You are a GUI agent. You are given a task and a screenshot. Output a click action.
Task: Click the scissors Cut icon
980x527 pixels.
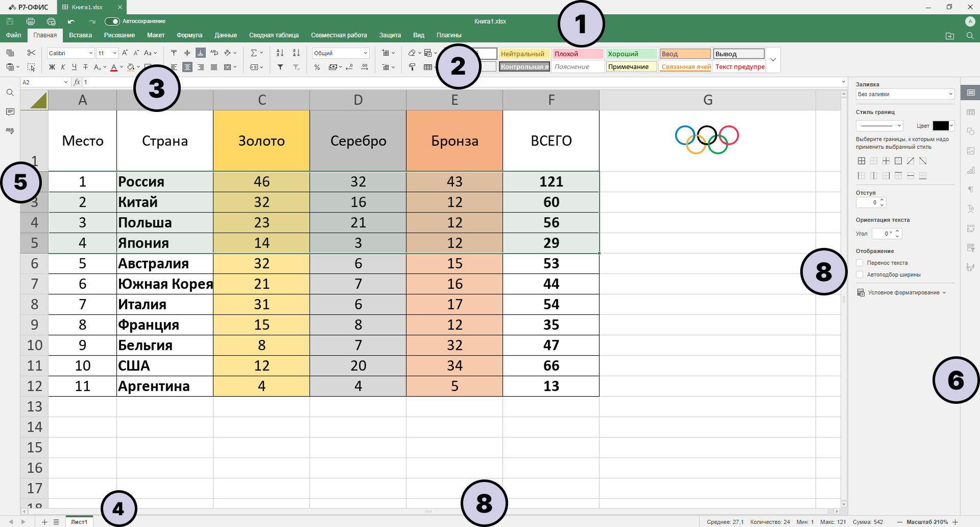[x=31, y=53]
